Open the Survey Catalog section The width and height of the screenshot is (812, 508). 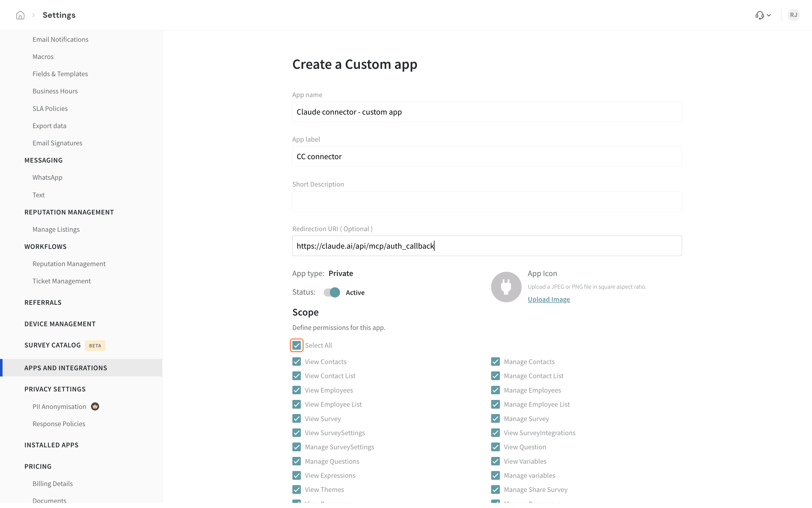(52, 345)
